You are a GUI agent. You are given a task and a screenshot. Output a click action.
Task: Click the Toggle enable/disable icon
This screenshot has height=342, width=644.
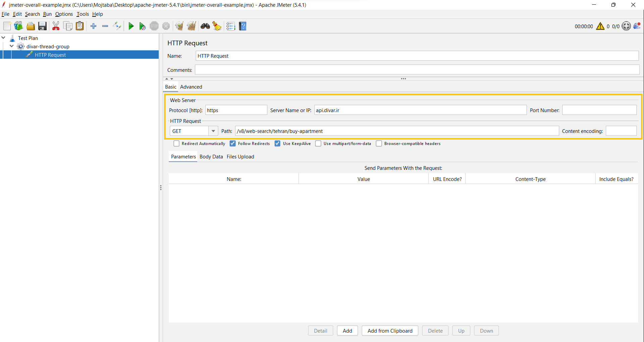[x=117, y=26]
